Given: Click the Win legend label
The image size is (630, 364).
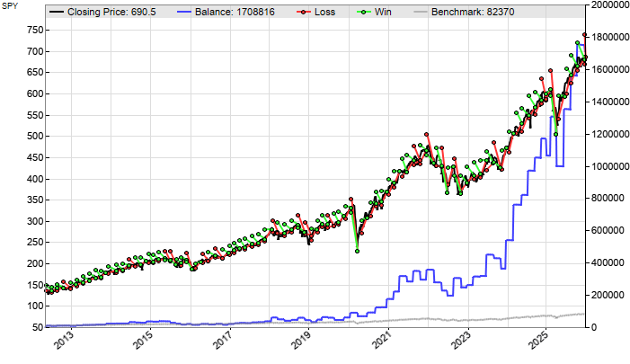Looking at the screenshot, I should [383, 12].
